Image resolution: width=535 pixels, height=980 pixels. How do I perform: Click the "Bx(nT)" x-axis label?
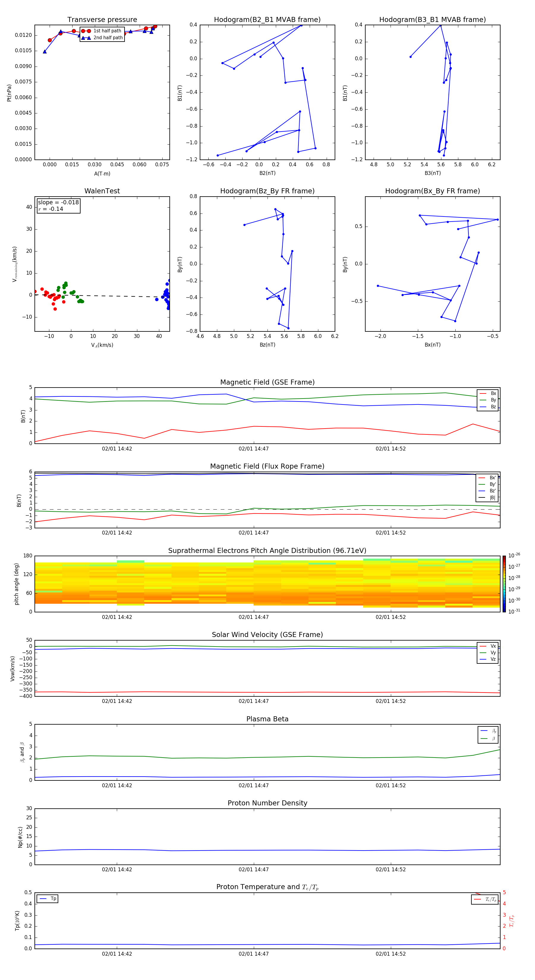[x=432, y=345]
